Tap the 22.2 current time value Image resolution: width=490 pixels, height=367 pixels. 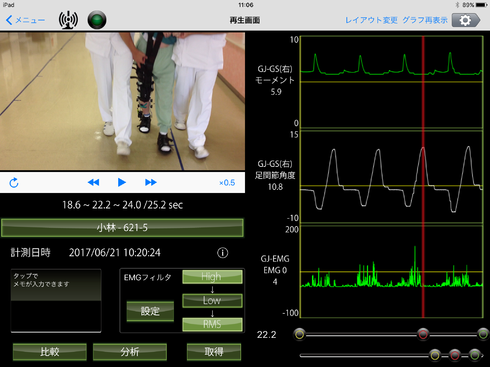tap(266, 335)
